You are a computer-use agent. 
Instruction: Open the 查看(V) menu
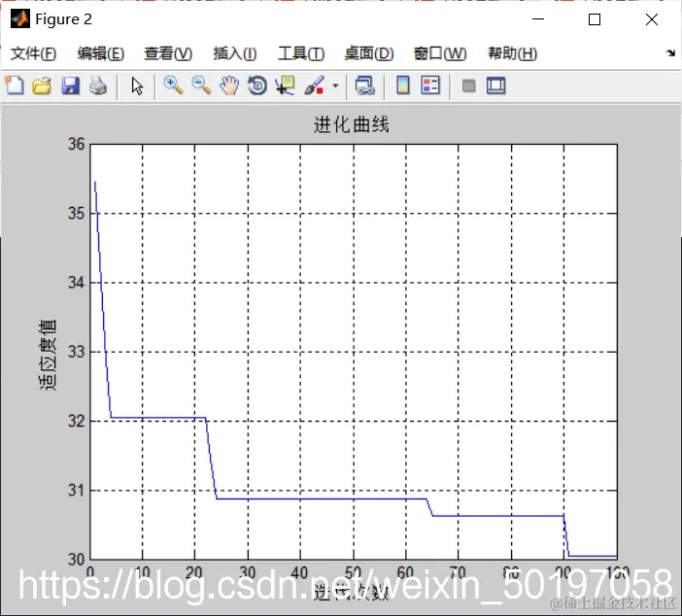click(168, 53)
